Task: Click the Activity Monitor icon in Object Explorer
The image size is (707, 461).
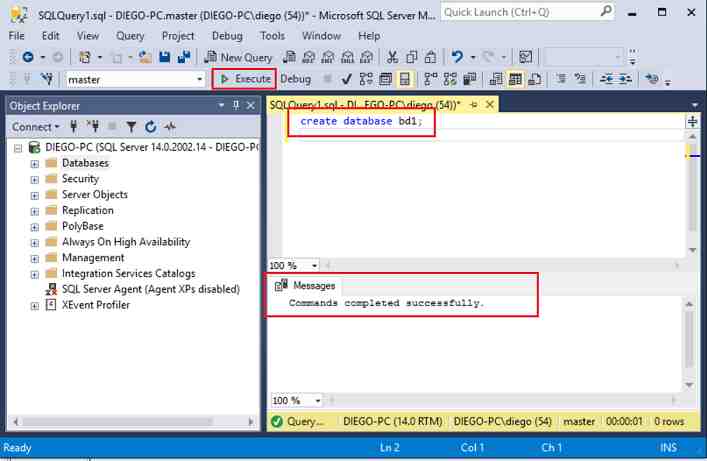Action: coord(170,127)
